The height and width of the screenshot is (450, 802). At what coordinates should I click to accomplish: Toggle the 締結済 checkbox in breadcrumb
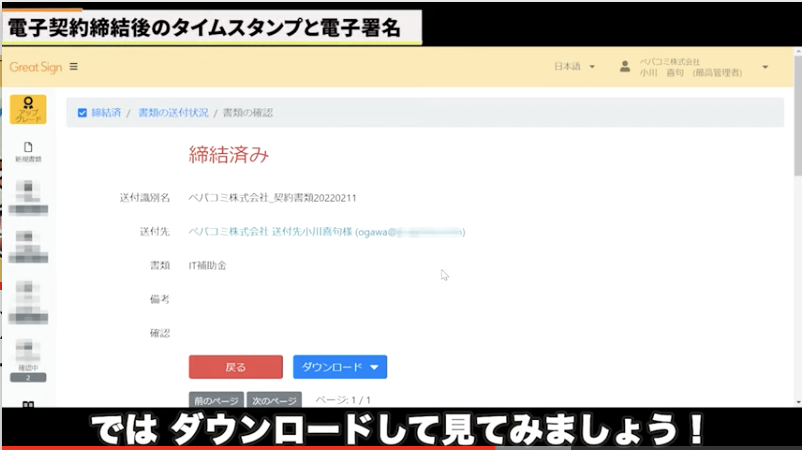[82, 113]
